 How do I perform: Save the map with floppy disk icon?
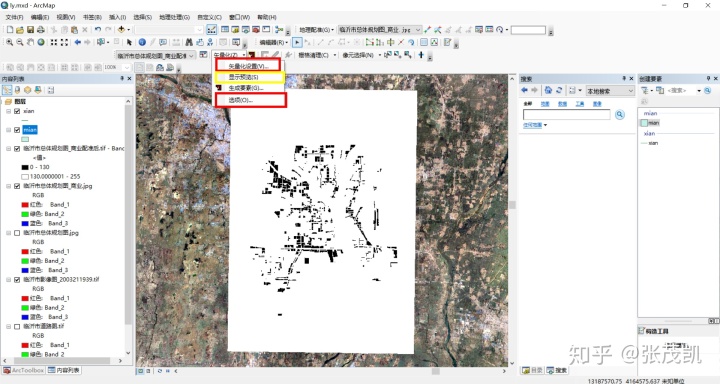(x=30, y=30)
